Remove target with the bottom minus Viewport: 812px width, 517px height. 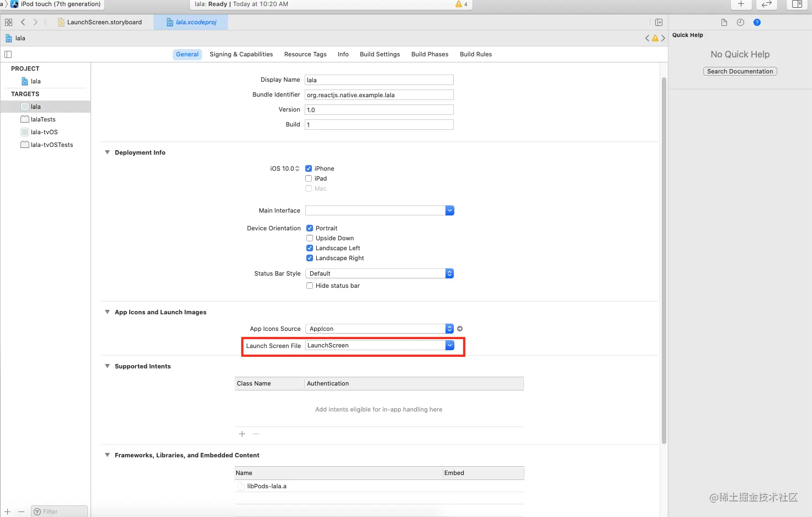[21, 511]
